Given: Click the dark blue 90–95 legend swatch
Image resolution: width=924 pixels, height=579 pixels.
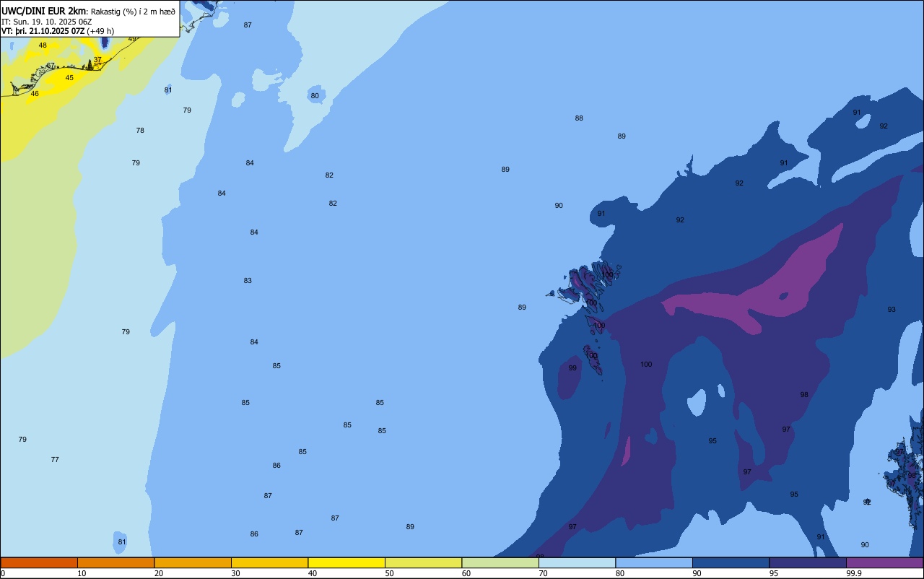Looking at the screenshot, I should click(731, 562).
